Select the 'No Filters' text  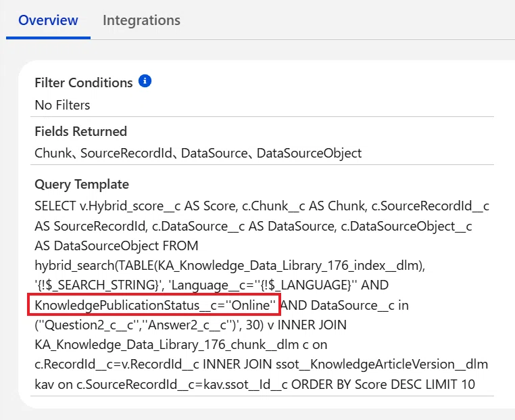pos(62,105)
